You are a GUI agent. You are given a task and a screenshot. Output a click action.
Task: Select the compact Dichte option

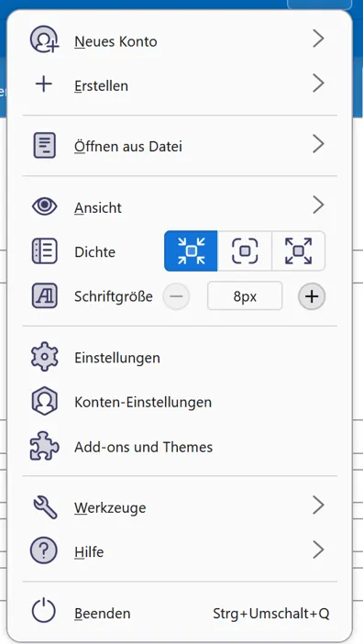pyautogui.click(x=191, y=250)
